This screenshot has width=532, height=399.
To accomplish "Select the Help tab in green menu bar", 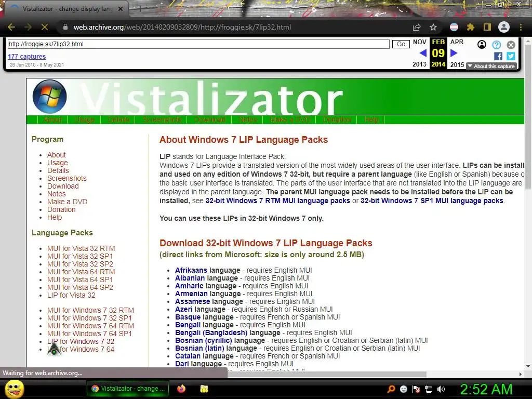I will [x=371, y=120].
